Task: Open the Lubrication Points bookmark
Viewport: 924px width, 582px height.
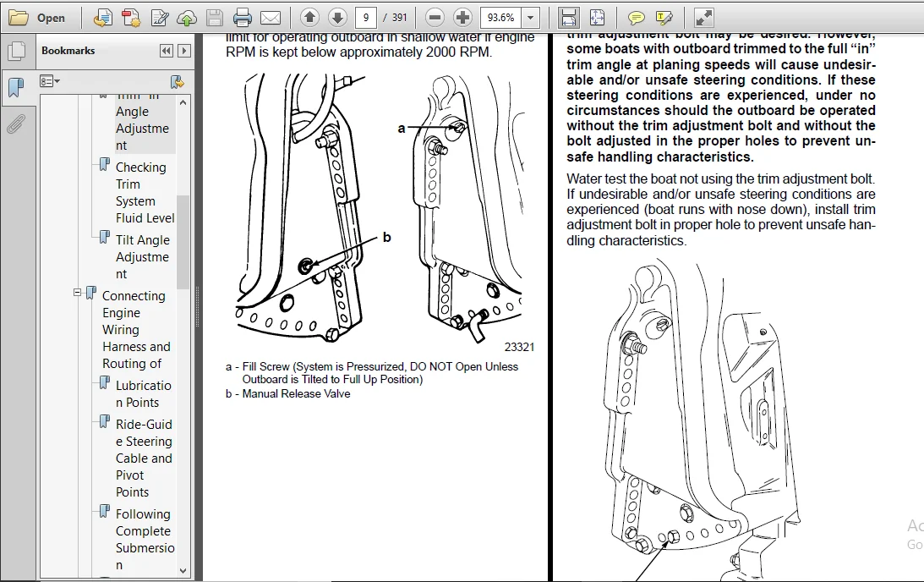Action: click(x=143, y=394)
